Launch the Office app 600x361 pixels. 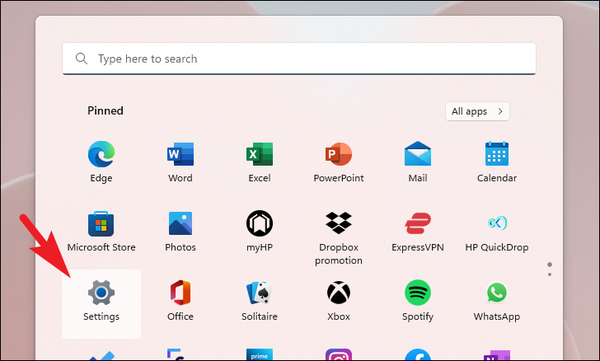pyautogui.click(x=180, y=301)
